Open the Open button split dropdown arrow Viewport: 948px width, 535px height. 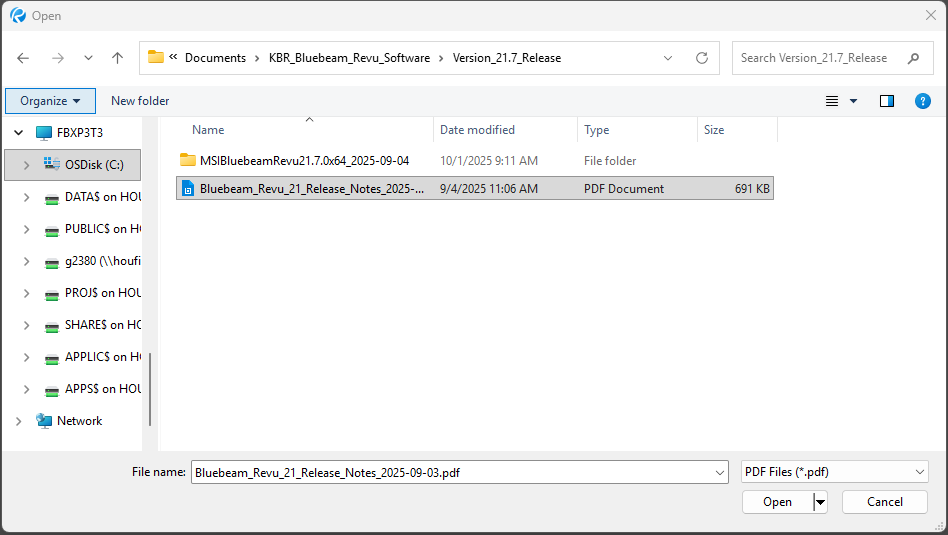(820, 502)
